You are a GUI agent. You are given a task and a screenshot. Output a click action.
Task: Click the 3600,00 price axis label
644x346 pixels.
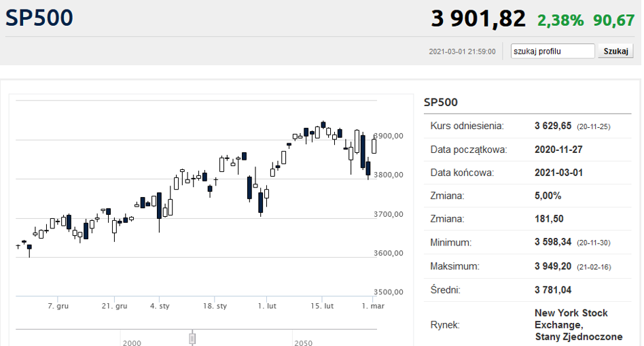[389, 253]
